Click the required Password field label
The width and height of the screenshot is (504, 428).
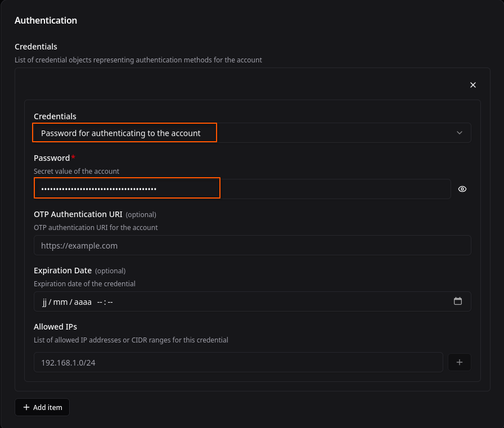click(52, 158)
